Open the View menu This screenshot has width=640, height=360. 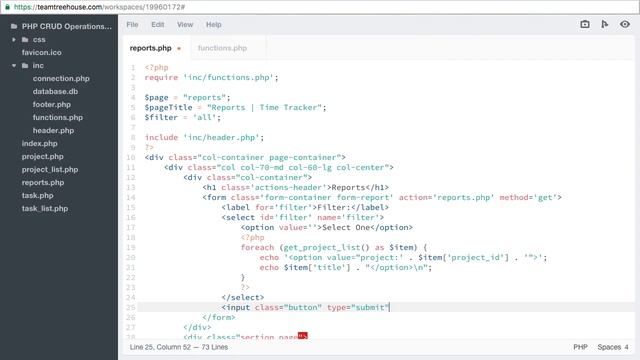(x=185, y=25)
